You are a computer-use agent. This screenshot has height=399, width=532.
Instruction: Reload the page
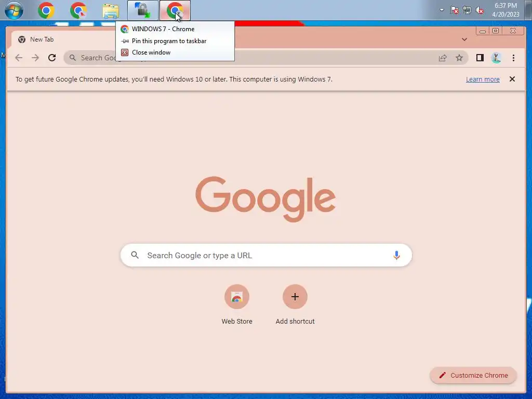[52, 58]
